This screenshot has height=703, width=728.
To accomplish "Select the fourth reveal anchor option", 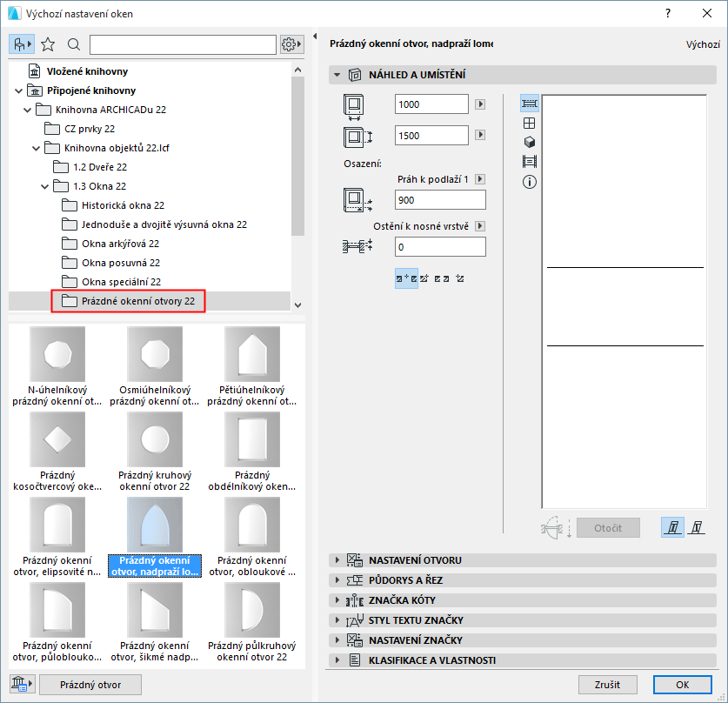I will [x=459, y=278].
